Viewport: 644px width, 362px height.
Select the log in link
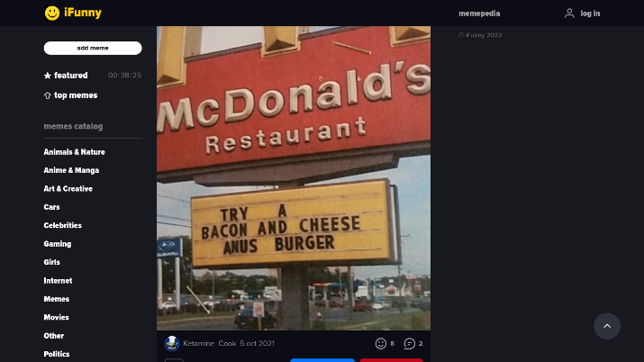(x=590, y=14)
